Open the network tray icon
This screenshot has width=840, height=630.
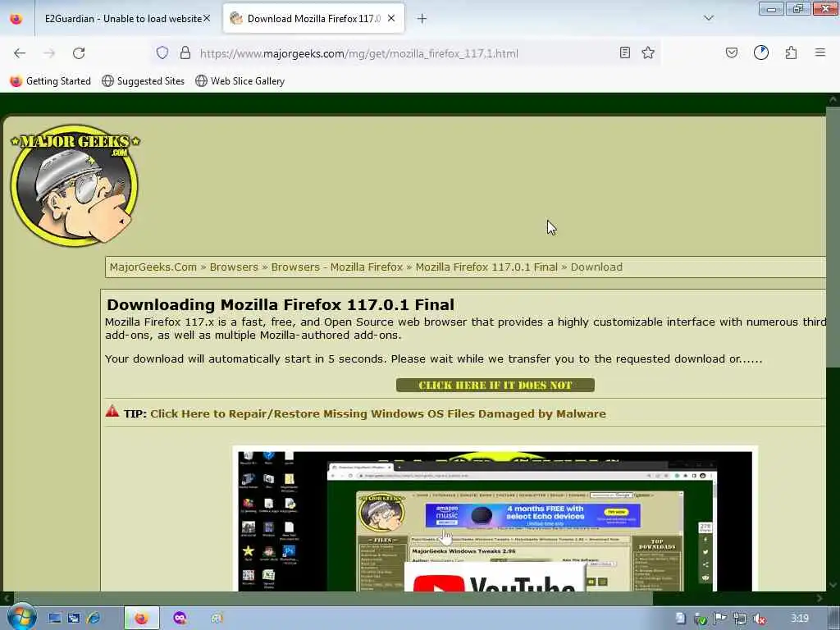pyautogui.click(x=740, y=619)
